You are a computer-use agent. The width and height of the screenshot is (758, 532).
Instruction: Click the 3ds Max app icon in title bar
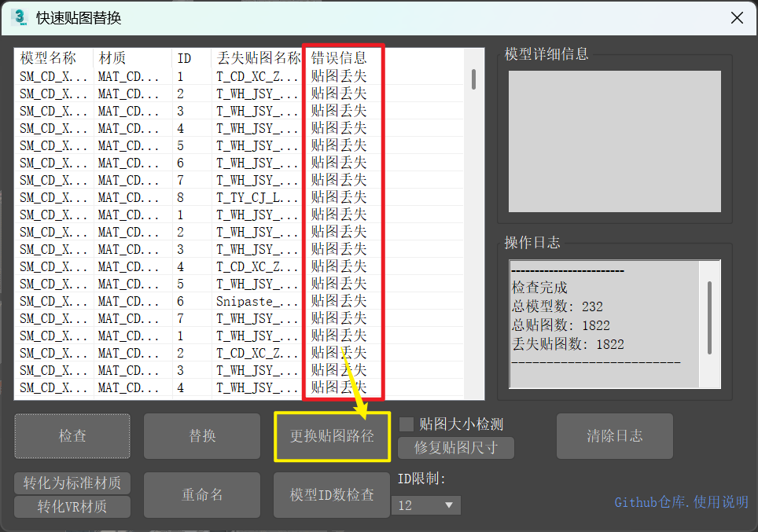click(19, 18)
